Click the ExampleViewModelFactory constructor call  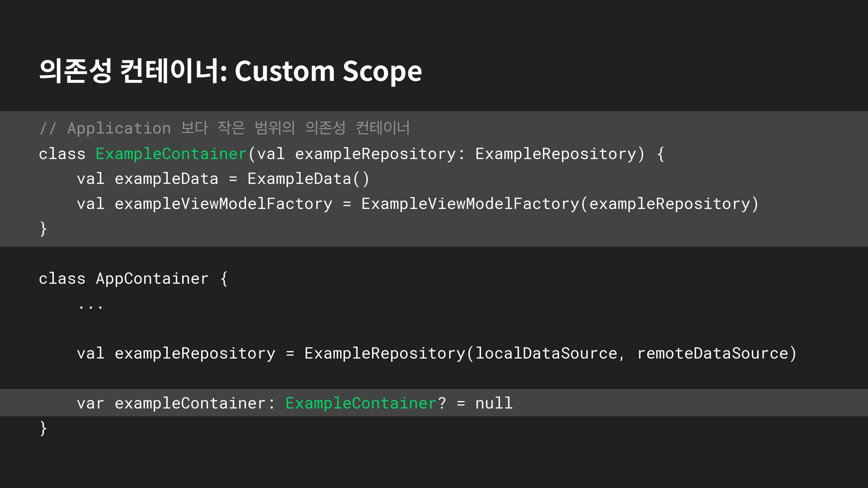[470, 204]
